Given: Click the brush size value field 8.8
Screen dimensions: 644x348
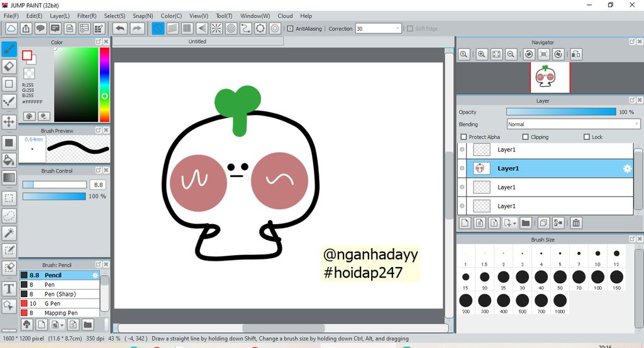Looking at the screenshot, I should click(98, 185).
